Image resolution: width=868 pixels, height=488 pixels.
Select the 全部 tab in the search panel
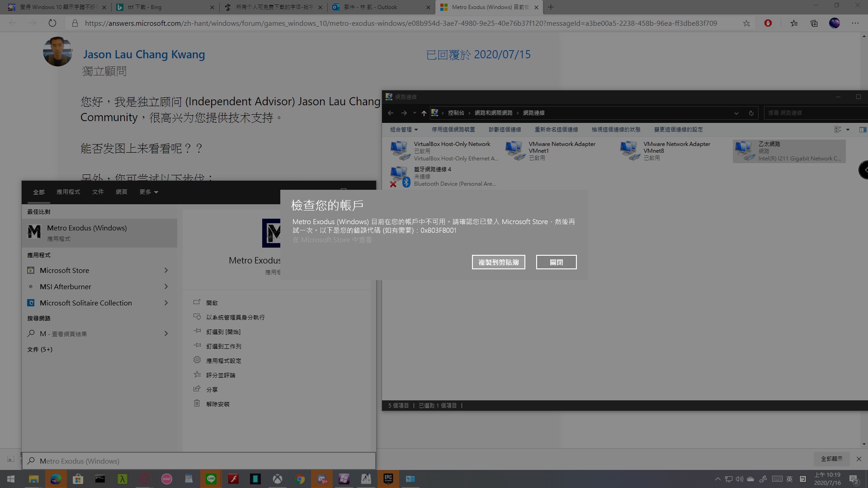pos(39,192)
